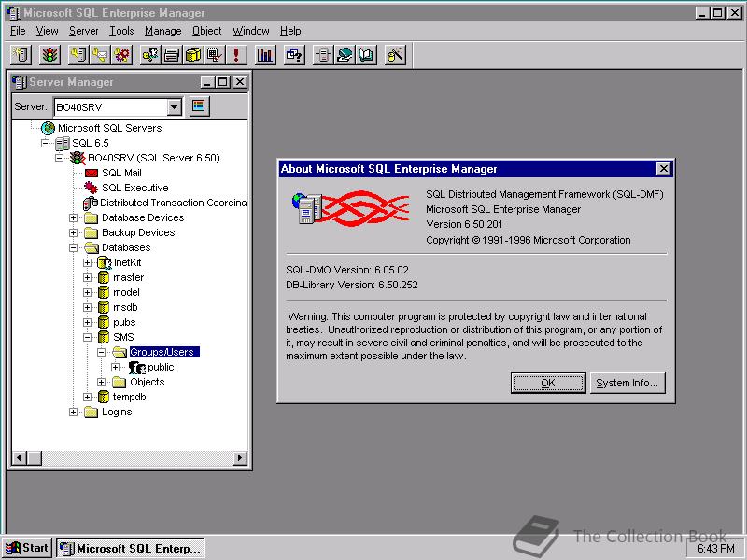Click the SQL Mail red envelope icon
747x560 pixels.
(x=91, y=173)
